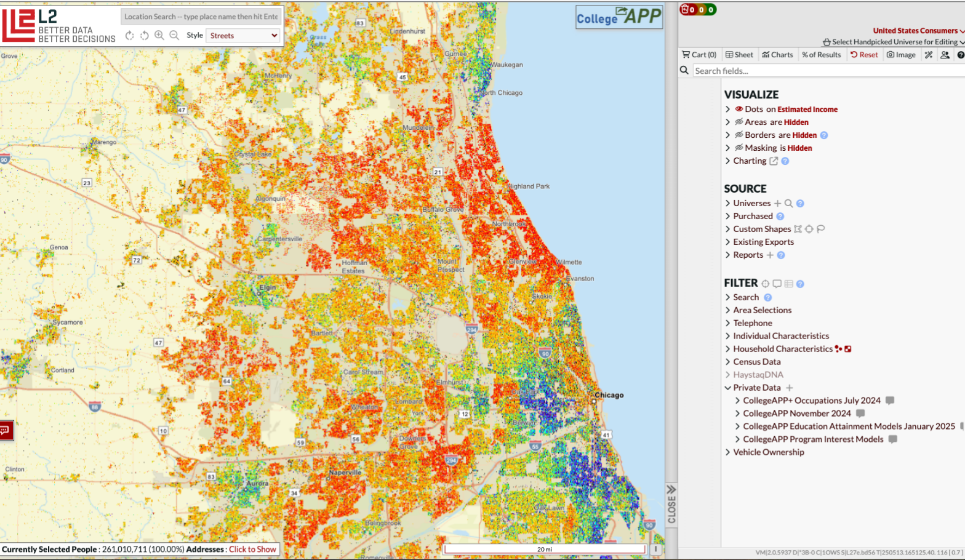Rotate the map clockwise
The image size is (965, 560).
[129, 36]
